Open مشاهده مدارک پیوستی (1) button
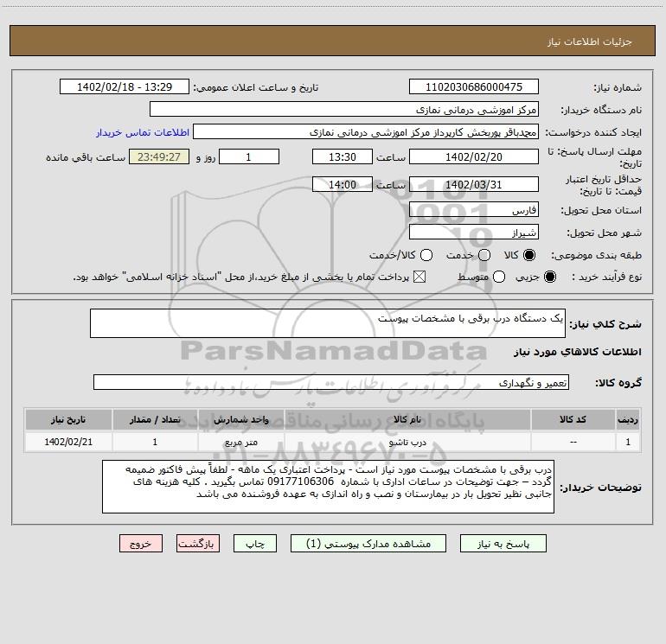This screenshot has height=644, width=666. [x=368, y=544]
